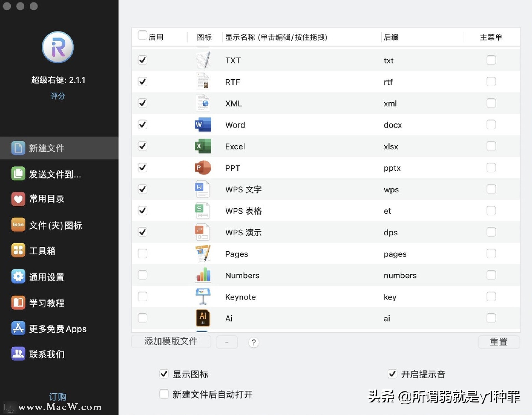
Task: Click the suffix cell 'docx'
Action: (x=393, y=125)
